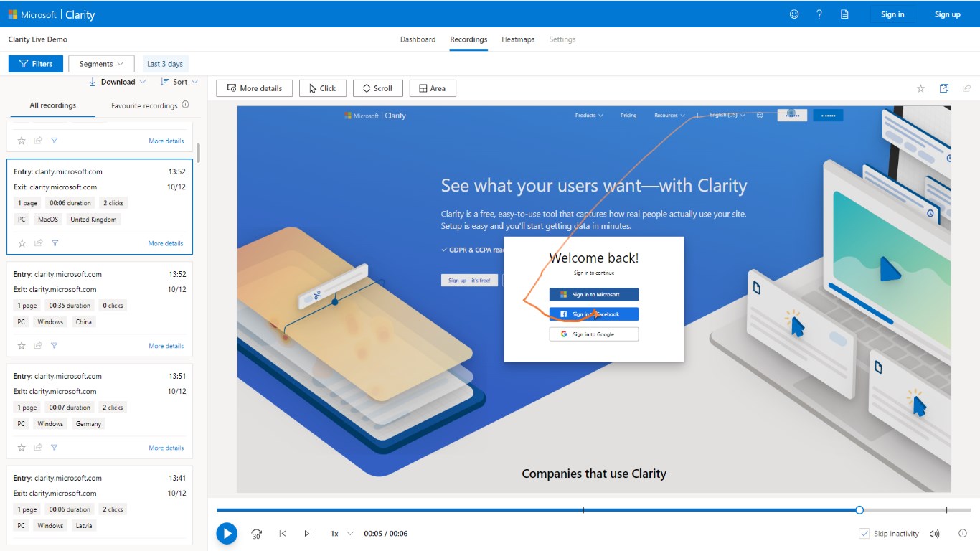Click the filter icon on the China recording
This screenshot has width=980, height=551.
tap(55, 346)
